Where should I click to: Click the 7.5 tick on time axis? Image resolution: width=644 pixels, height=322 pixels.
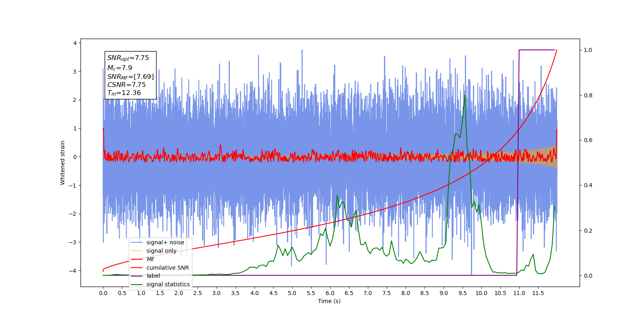tap(387, 293)
